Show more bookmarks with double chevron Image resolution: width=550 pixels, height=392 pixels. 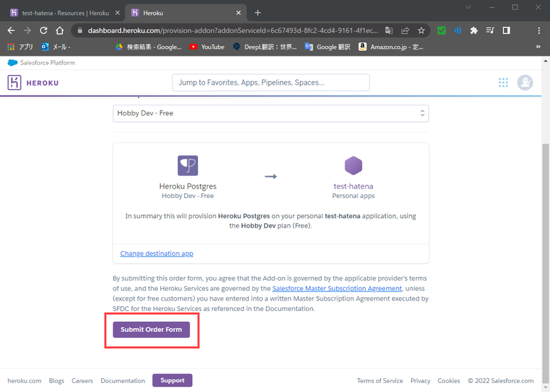(x=538, y=47)
